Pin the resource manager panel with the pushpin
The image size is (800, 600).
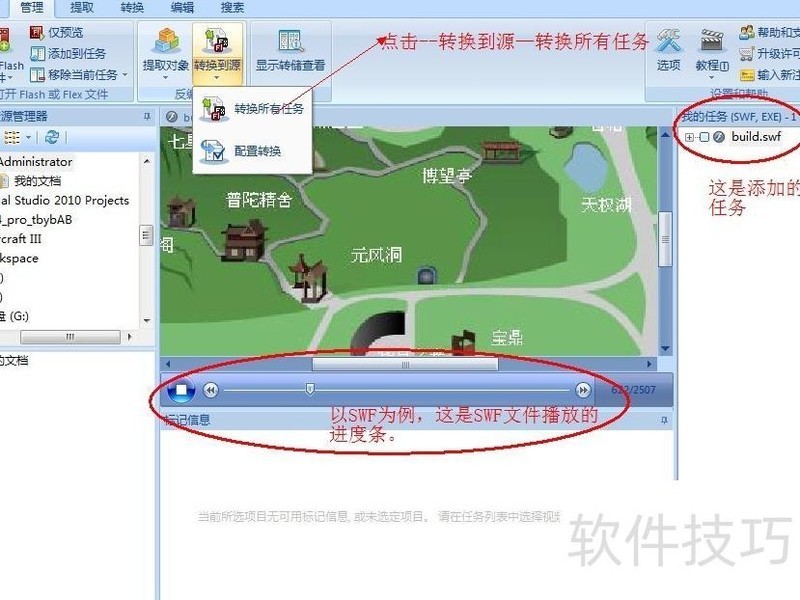[147, 116]
